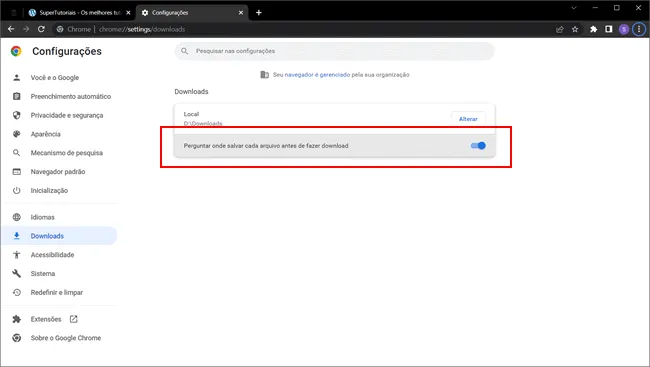This screenshot has width=650, height=367.
Task: Open Redefinir e limpar settings
Action: (57, 292)
